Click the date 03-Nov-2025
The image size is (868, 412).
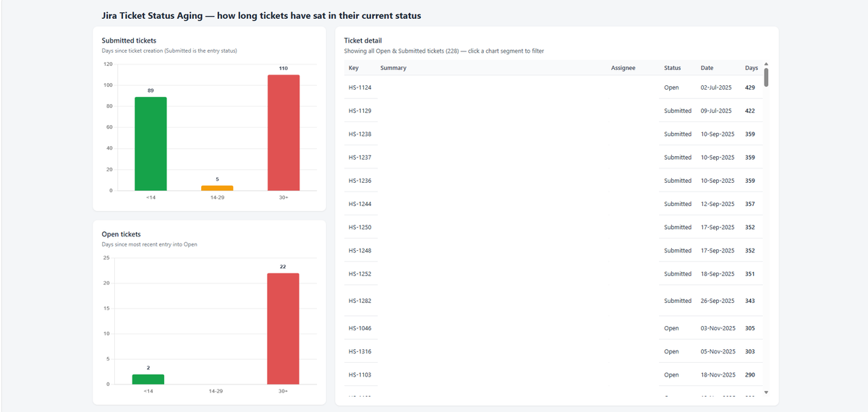(x=718, y=328)
